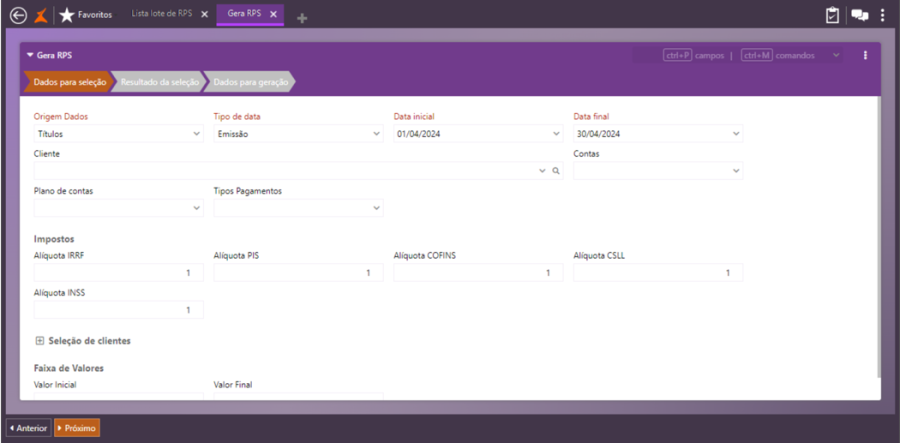Screen dimensions: 900x443
Task: Go to Resultado da seleção step
Action: click(x=159, y=82)
